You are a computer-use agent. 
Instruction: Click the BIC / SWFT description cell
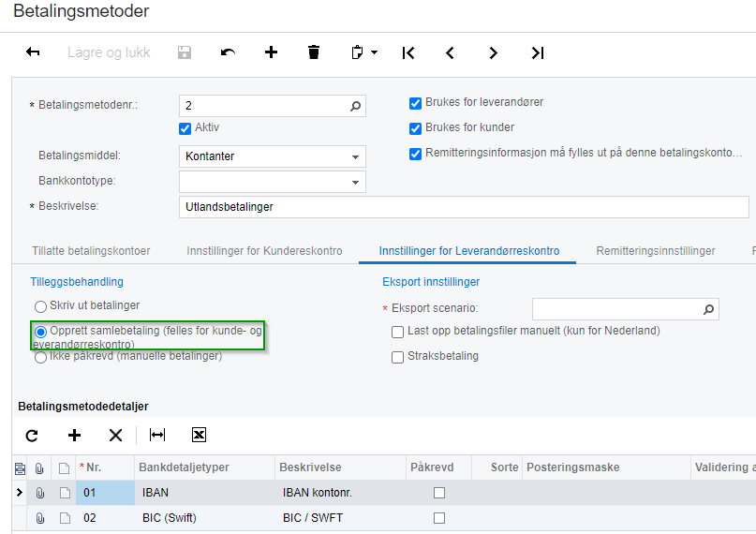(x=340, y=518)
